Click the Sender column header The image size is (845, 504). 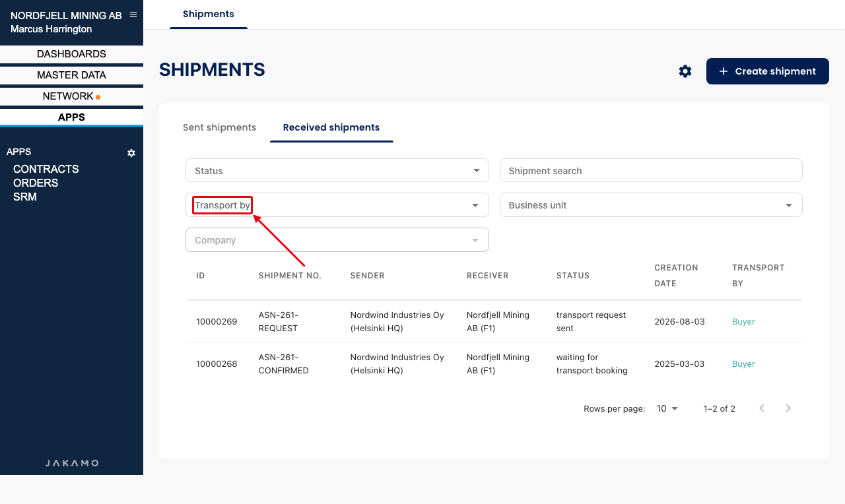pos(368,276)
